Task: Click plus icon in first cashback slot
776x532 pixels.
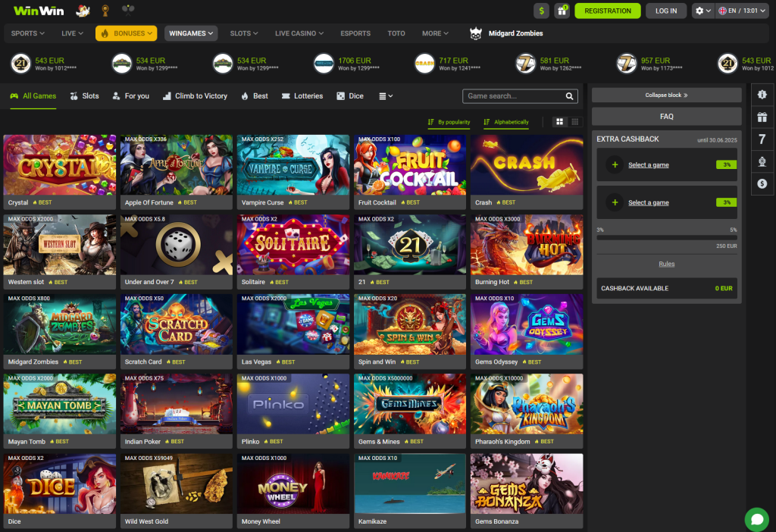Action: pyautogui.click(x=615, y=164)
